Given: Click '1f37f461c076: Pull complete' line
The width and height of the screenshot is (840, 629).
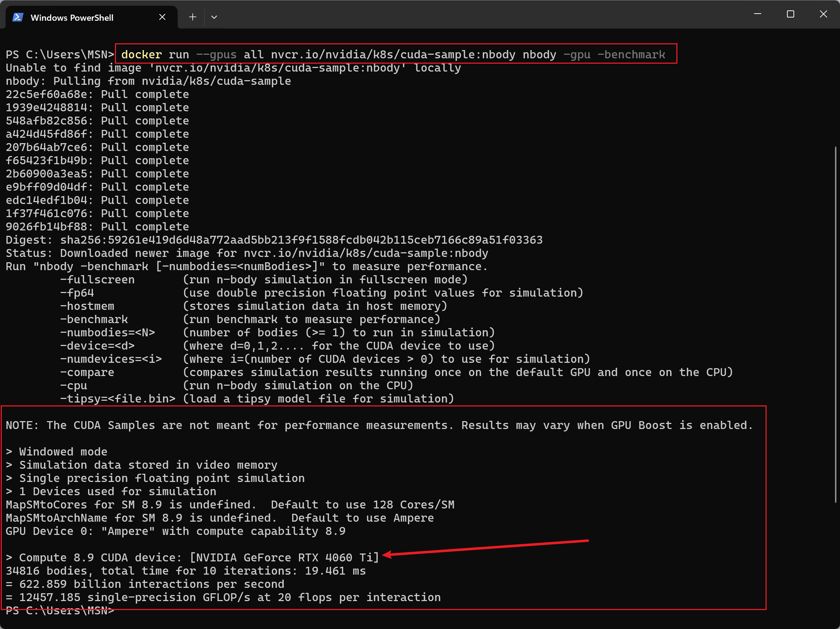Looking at the screenshot, I should pos(97,214).
